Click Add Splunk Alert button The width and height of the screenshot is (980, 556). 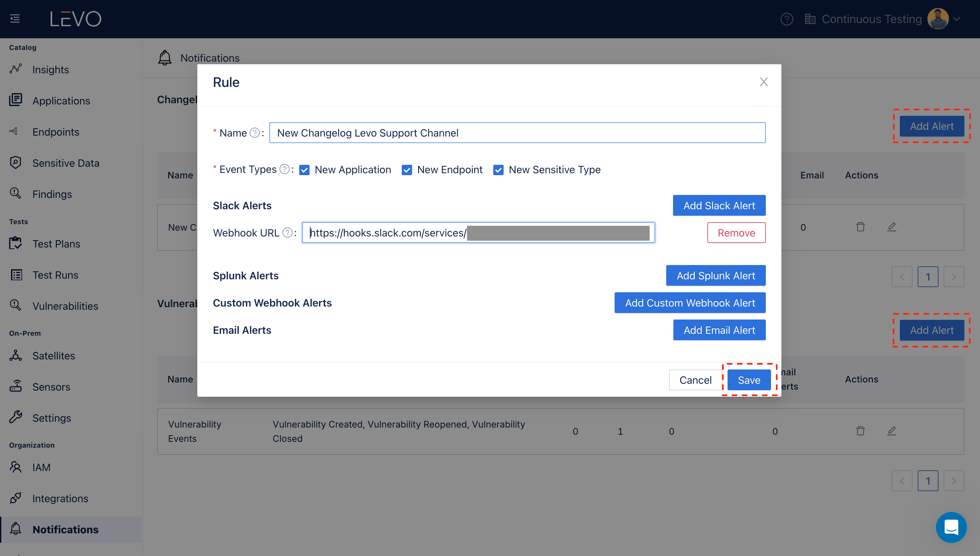click(715, 275)
